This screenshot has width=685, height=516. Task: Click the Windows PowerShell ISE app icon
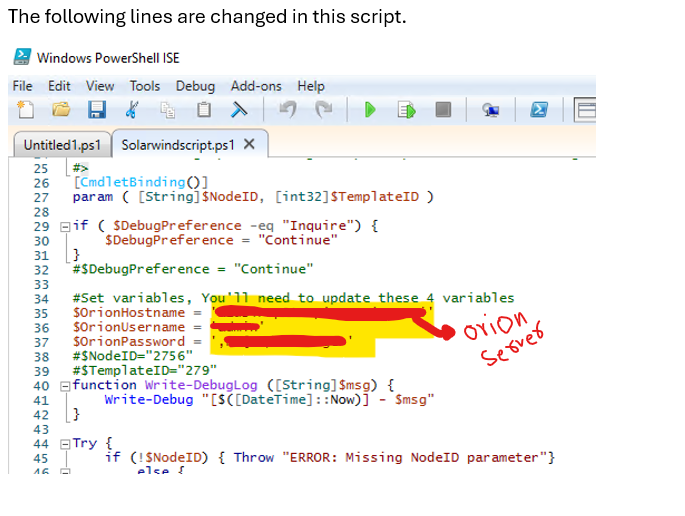coord(22,57)
